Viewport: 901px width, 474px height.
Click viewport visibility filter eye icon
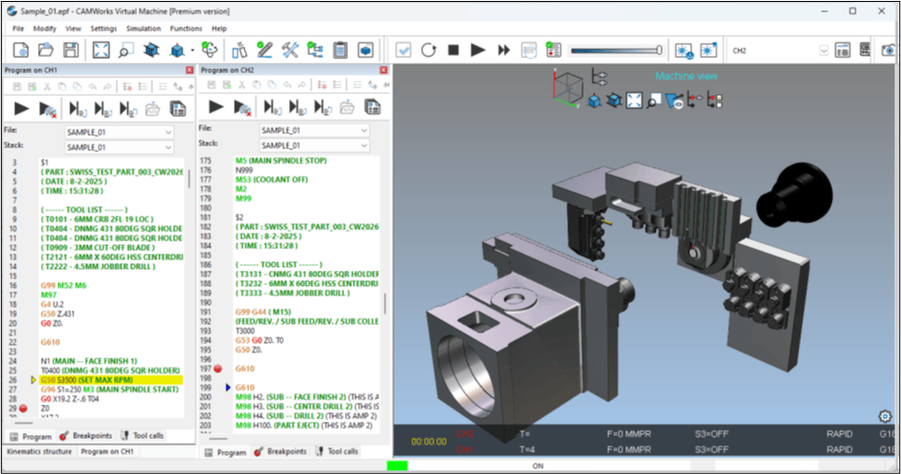point(674,101)
